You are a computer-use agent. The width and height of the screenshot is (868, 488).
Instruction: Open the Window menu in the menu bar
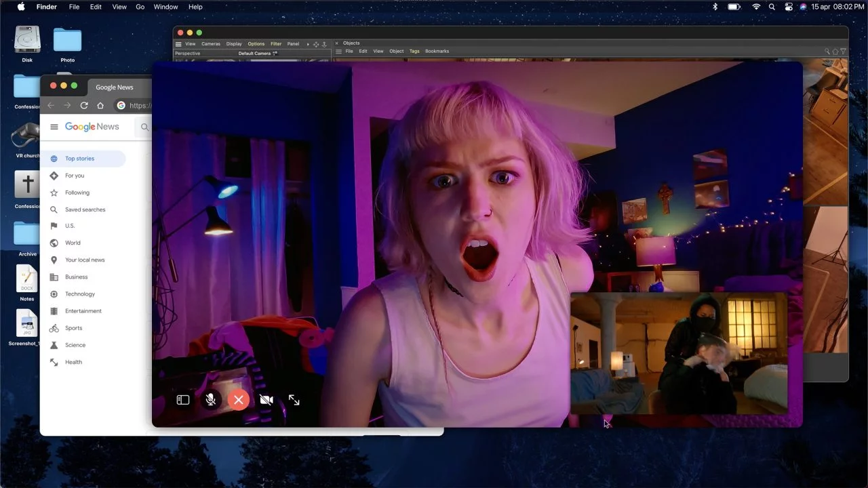click(x=166, y=7)
